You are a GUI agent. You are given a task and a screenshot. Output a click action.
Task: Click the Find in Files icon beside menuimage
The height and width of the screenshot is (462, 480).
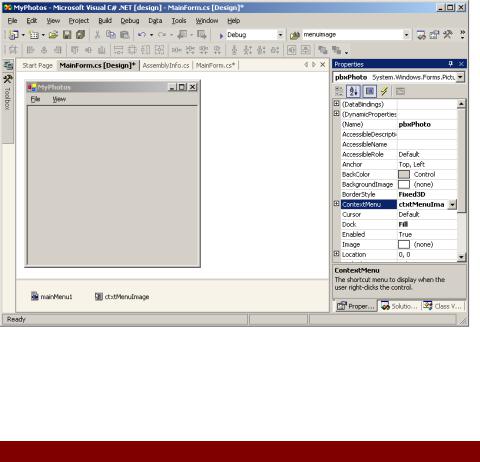[x=295, y=35]
